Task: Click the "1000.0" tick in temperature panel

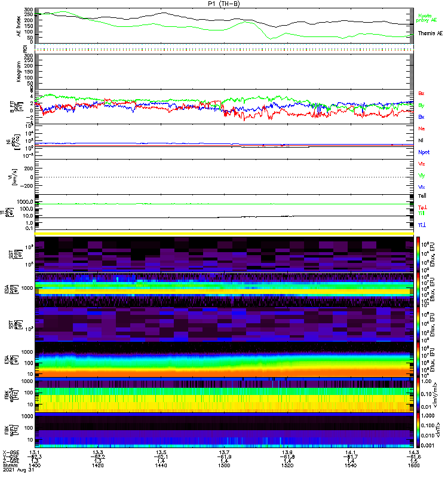Action: [x=25, y=202]
